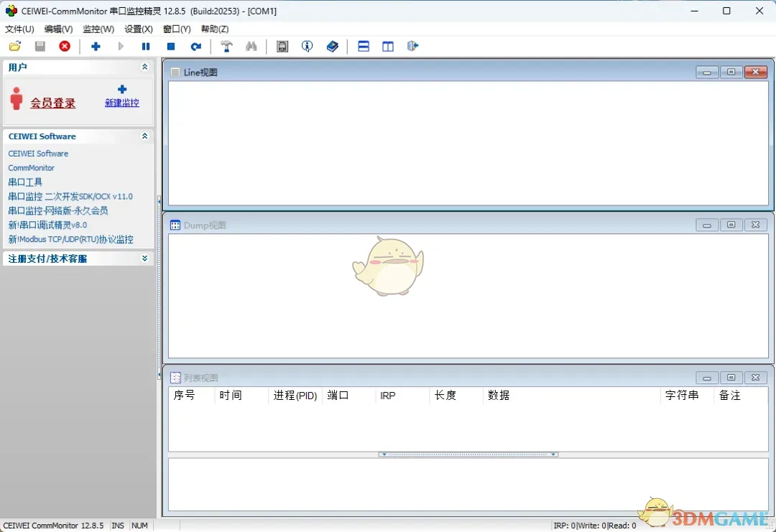
Task: Add new monitor with blue plus icon
Action: click(96, 47)
